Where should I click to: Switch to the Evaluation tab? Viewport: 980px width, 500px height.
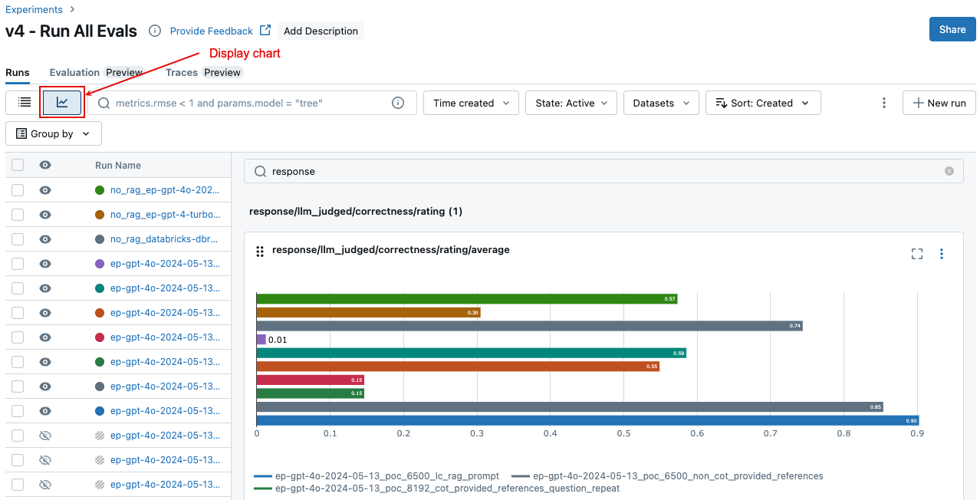74,72
